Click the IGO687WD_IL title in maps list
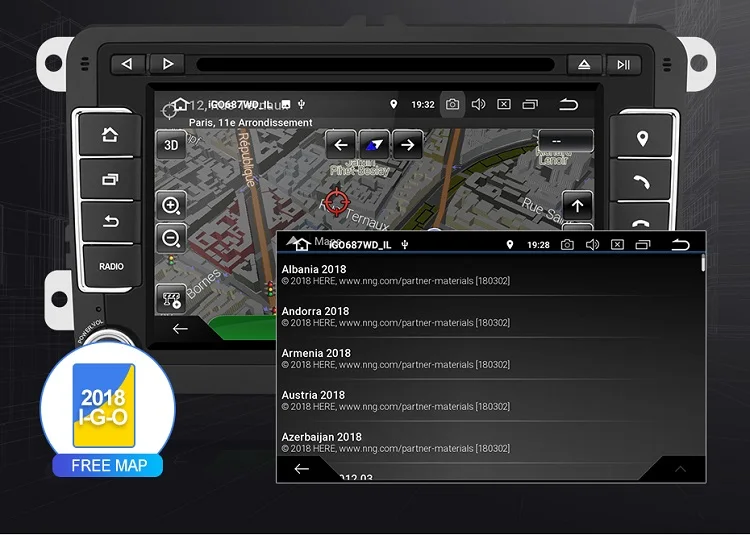750x535 pixels. pyautogui.click(x=360, y=245)
